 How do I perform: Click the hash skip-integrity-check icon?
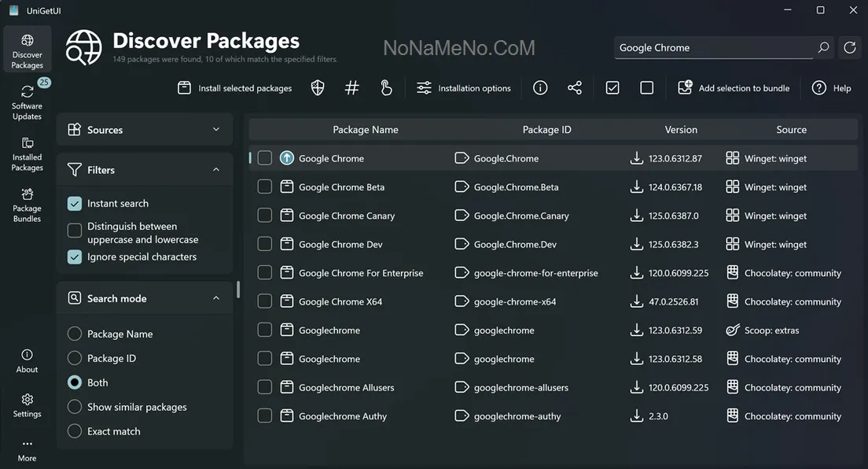tap(352, 88)
